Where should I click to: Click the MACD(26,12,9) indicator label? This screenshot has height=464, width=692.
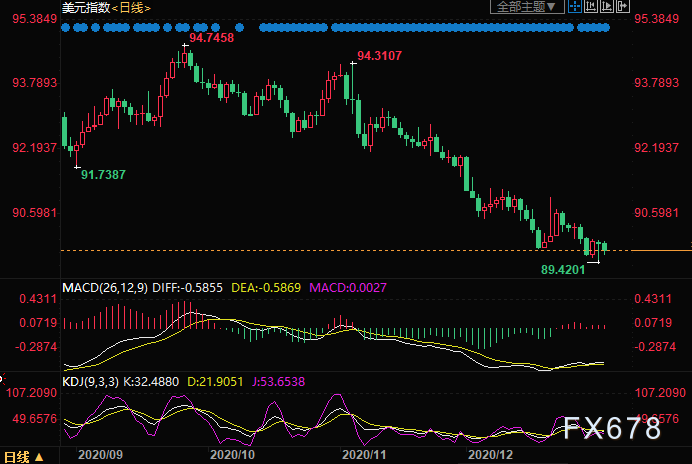click(x=104, y=288)
